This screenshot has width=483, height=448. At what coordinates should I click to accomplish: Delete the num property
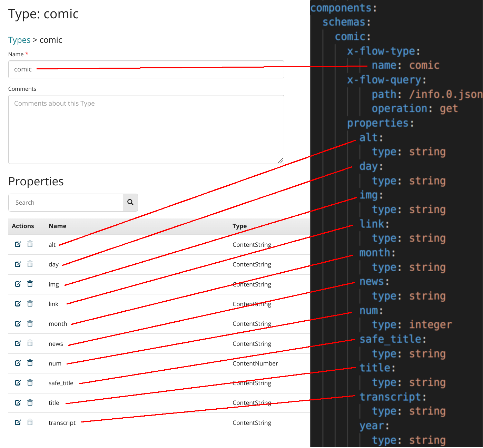pyautogui.click(x=30, y=363)
